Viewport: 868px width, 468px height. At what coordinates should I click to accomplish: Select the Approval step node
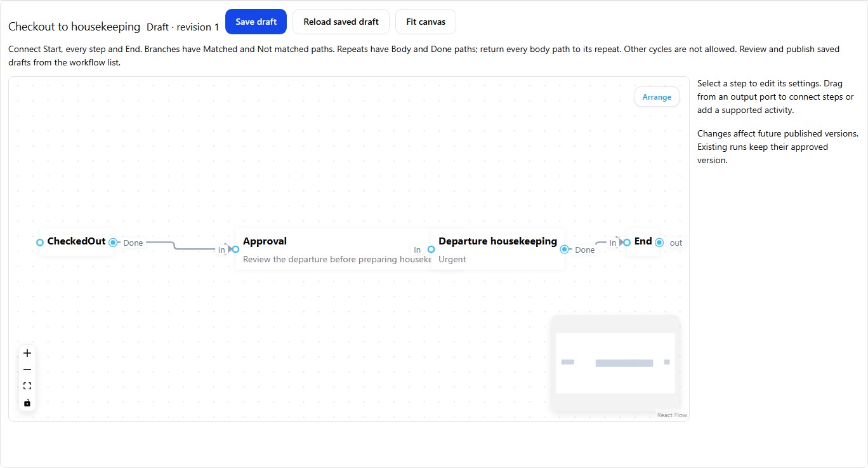[333, 249]
